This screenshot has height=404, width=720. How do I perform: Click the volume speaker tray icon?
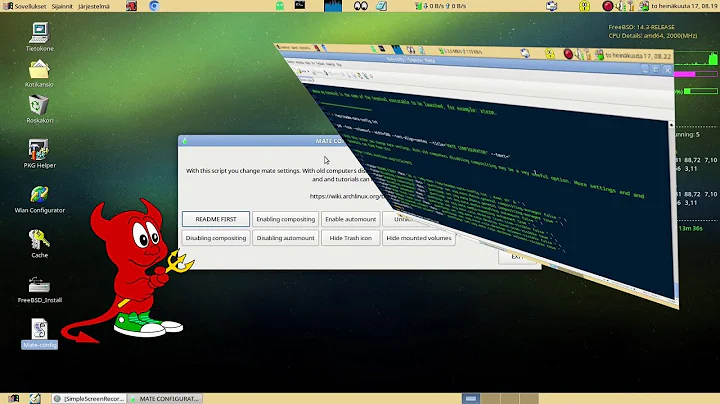point(619,6)
